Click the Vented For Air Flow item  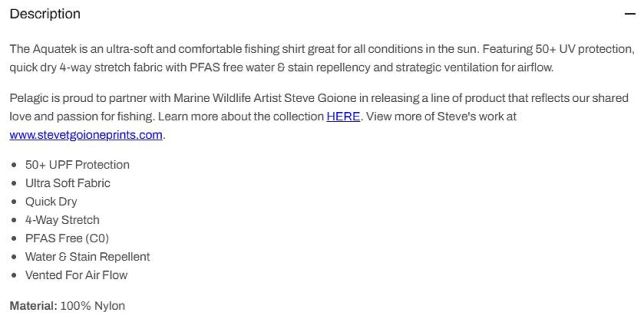(76, 275)
